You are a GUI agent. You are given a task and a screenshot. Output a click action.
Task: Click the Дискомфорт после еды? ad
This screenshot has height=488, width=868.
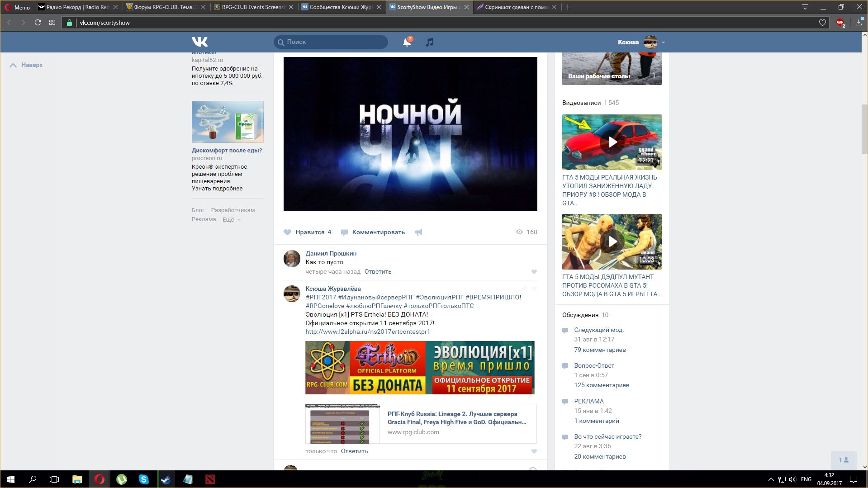click(227, 150)
